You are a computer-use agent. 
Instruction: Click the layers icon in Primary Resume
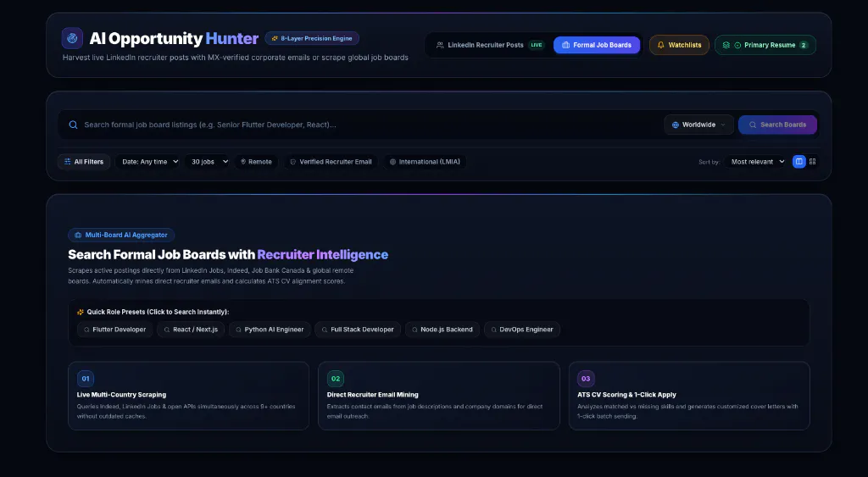726,45
